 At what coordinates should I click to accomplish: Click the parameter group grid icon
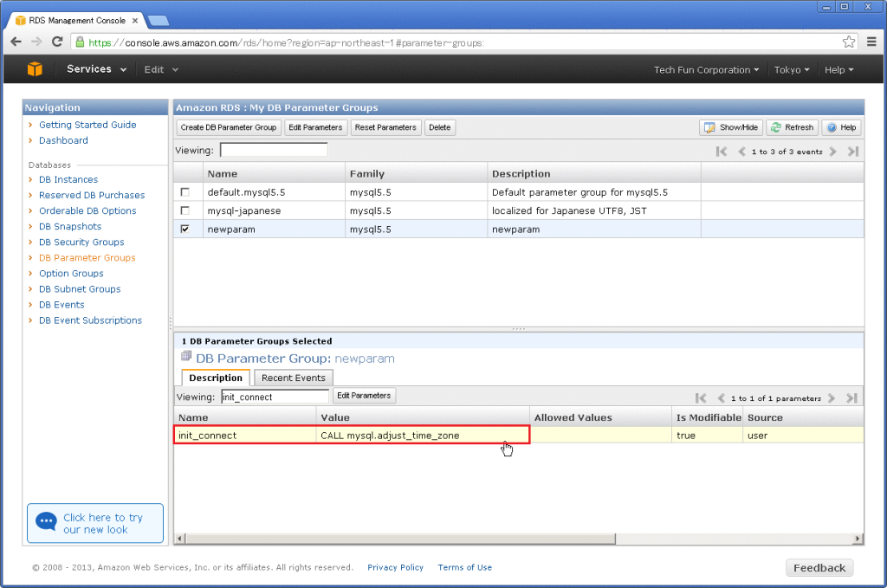coord(186,356)
